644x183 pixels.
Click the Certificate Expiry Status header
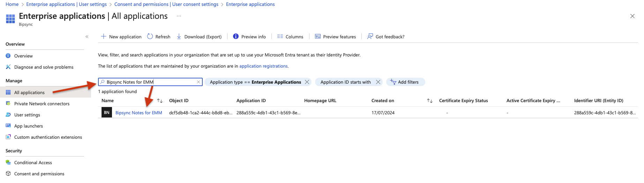point(464,100)
